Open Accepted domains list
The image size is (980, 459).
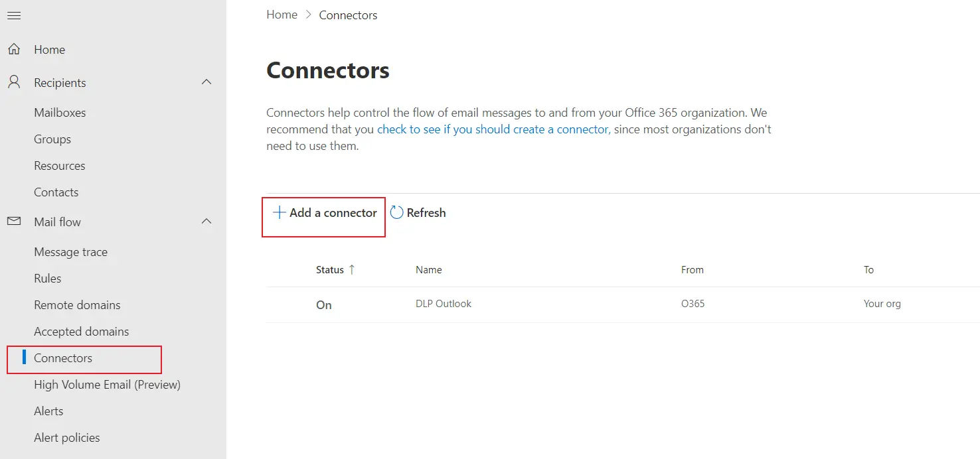tap(81, 331)
